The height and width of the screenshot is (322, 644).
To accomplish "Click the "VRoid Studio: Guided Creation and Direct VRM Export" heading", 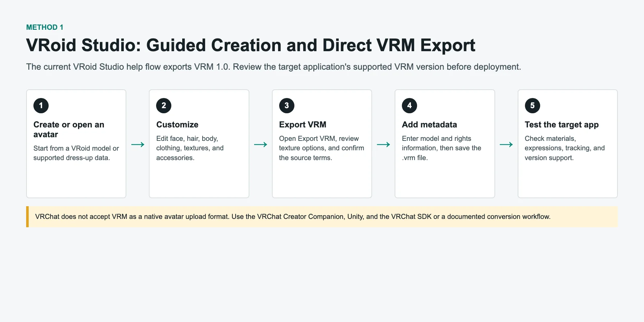I will tap(250, 45).
